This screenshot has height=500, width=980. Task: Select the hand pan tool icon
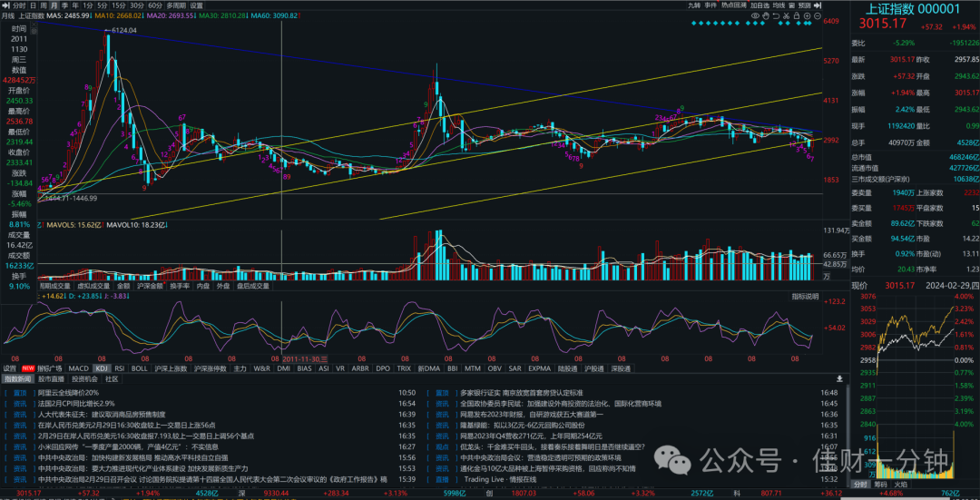coord(766,15)
